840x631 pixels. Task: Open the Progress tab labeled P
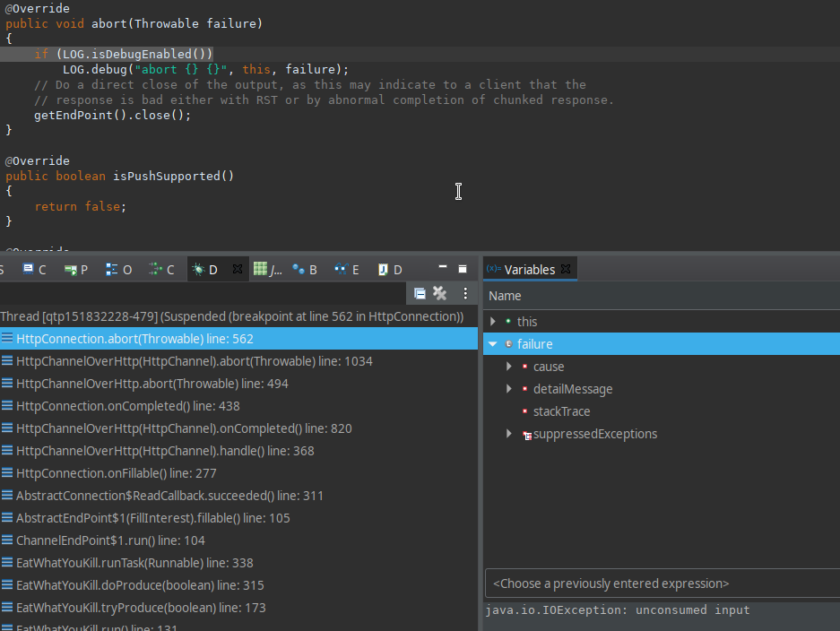pyautogui.click(x=76, y=270)
